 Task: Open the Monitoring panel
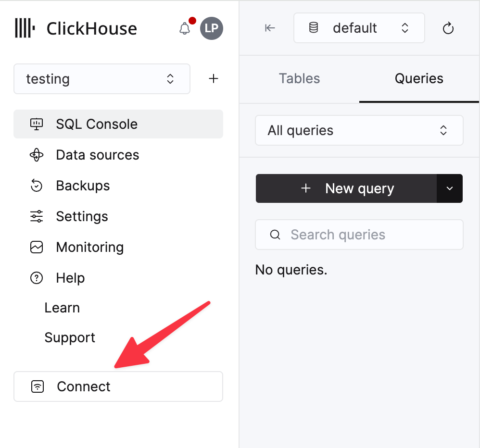coord(89,247)
